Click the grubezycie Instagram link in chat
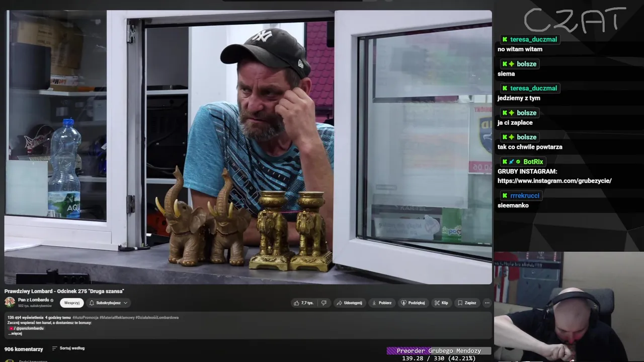The width and height of the screenshot is (644, 362). (554, 180)
